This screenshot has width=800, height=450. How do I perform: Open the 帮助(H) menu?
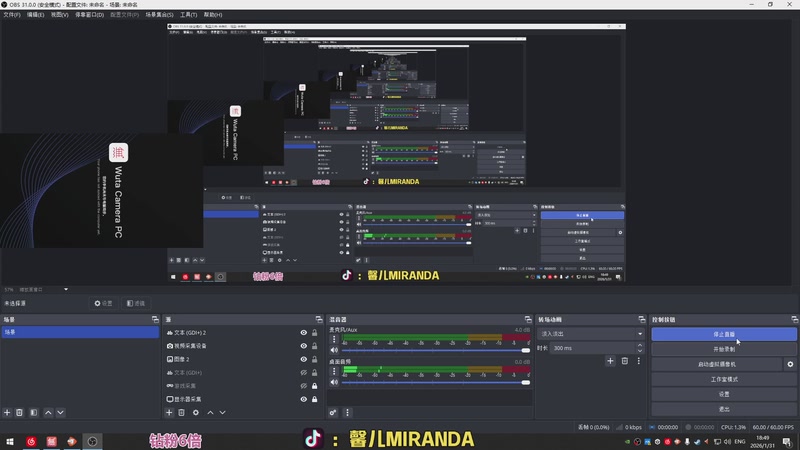[x=213, y=15]
